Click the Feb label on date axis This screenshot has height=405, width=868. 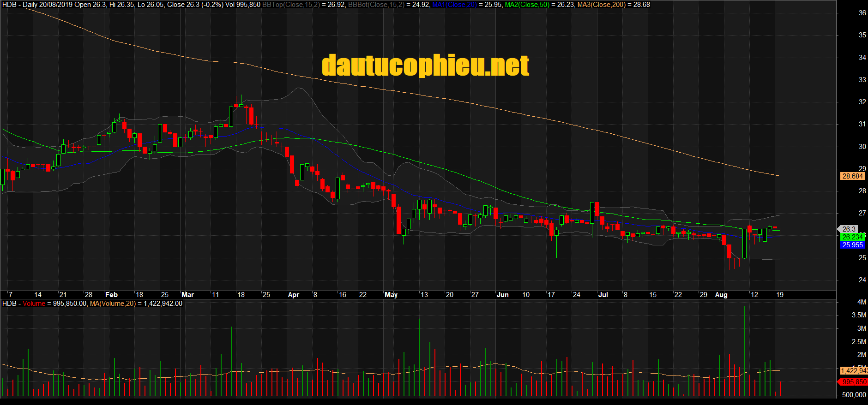coord(111,295)
